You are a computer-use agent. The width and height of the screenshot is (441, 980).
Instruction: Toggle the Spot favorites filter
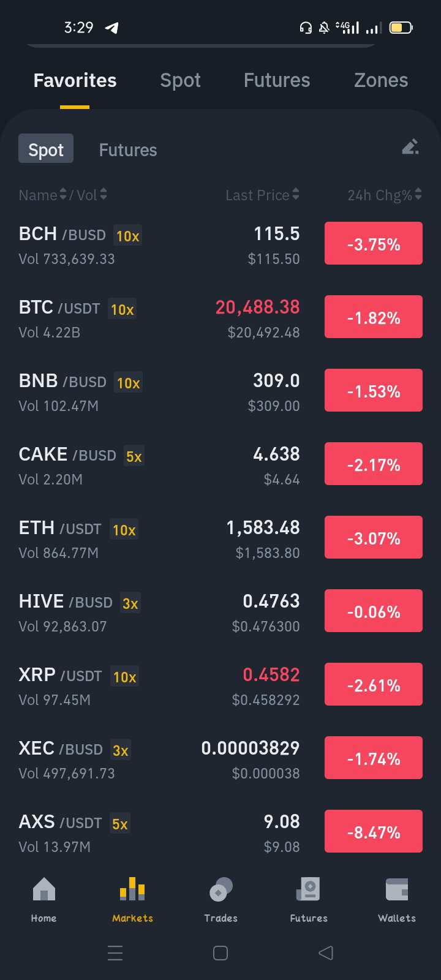pyautogui.click(x=46, y=149)
